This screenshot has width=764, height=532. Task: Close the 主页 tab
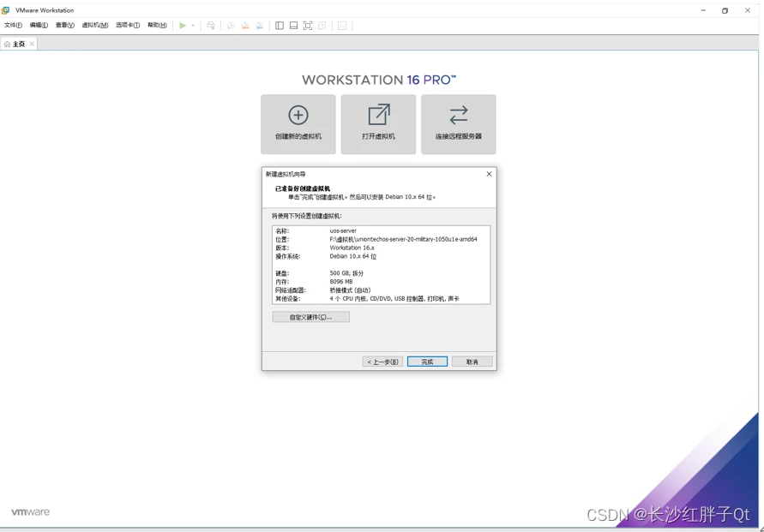point(32,44)
